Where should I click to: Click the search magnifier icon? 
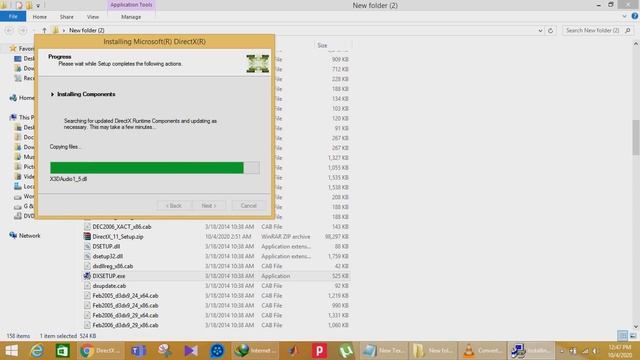628,30
